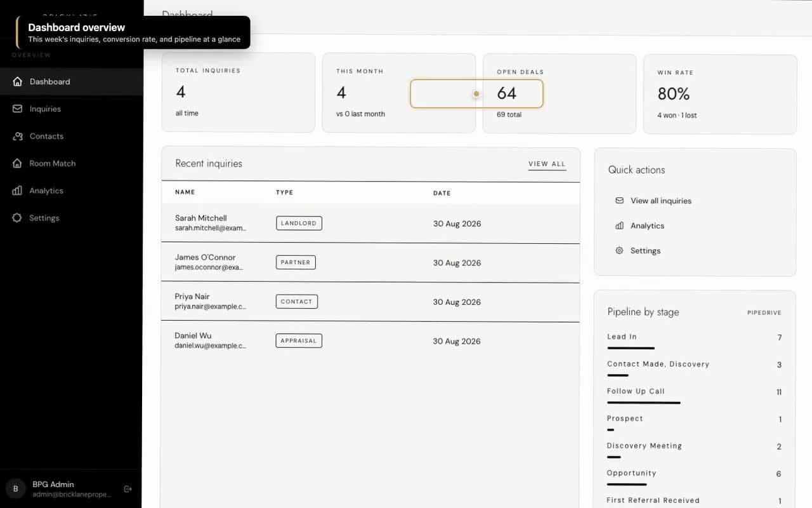
Task: Click the DATE column header
Action: click(442, 193)
